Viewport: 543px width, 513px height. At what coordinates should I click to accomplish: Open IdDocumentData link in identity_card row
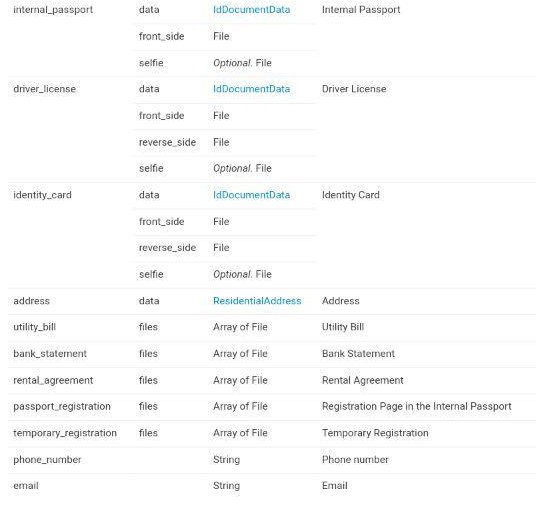point(251,195)
